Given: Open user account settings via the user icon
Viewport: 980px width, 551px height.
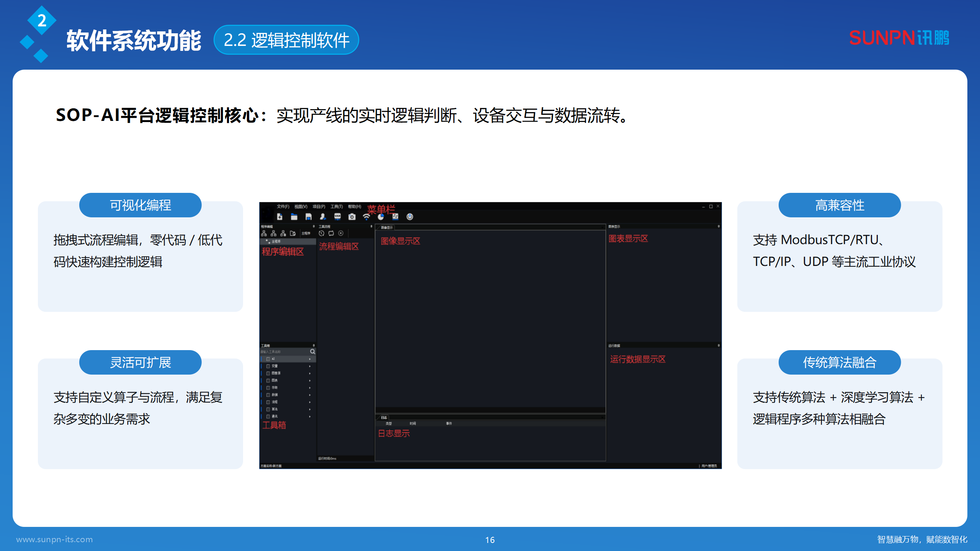Looking at the screenshot, I should click(323, 217).
